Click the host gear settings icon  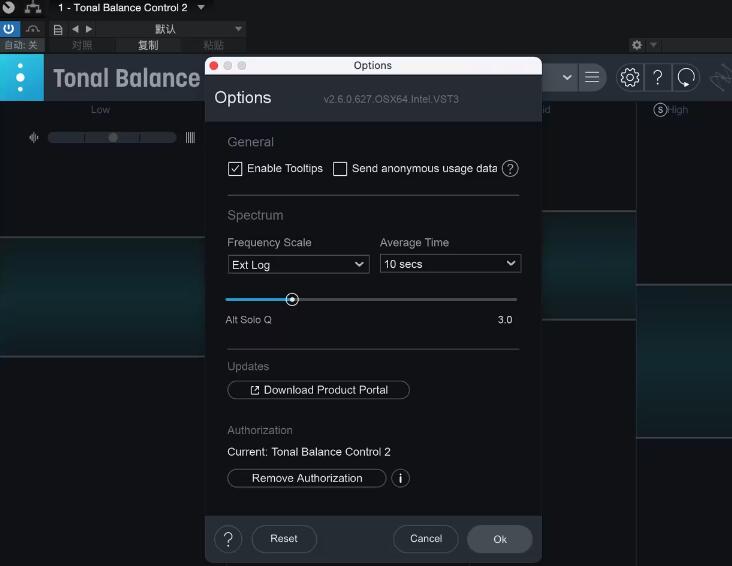click(x=637, y=45)
